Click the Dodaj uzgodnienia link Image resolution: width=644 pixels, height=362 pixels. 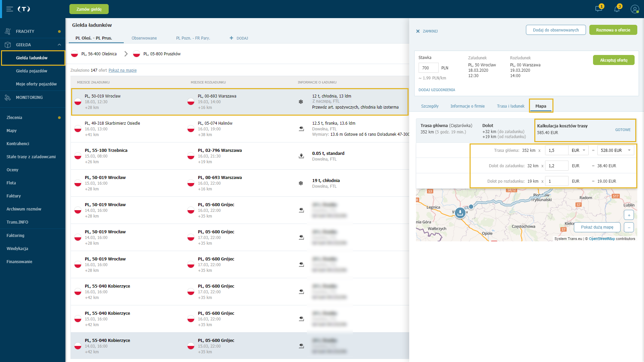point(437,90)
